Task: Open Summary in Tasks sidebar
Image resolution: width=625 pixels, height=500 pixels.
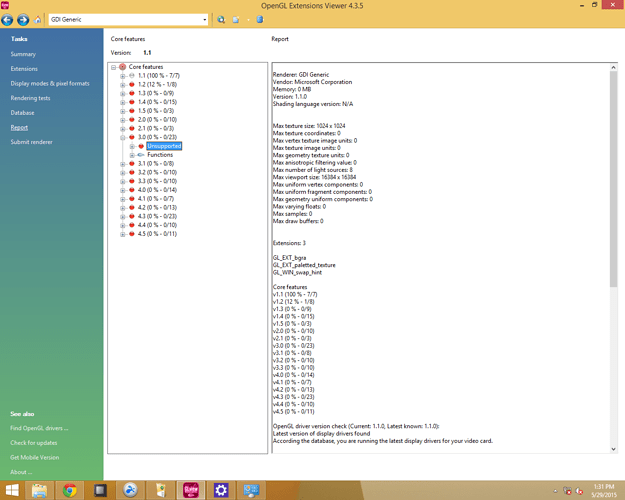Action: [x=23, y=54]
